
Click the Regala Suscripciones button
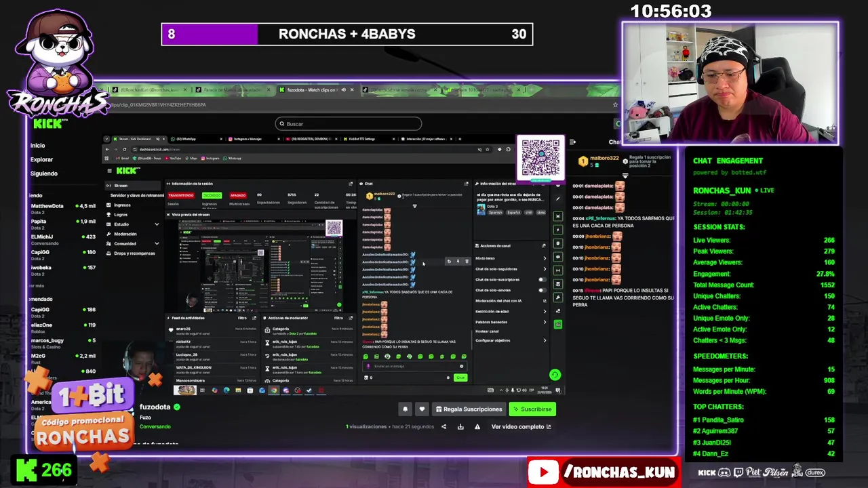pyautogui.click(x=469, y=409)
